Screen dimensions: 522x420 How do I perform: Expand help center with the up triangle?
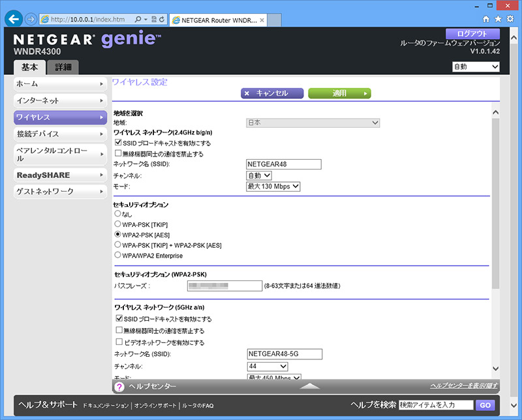(x=310, y=386)
